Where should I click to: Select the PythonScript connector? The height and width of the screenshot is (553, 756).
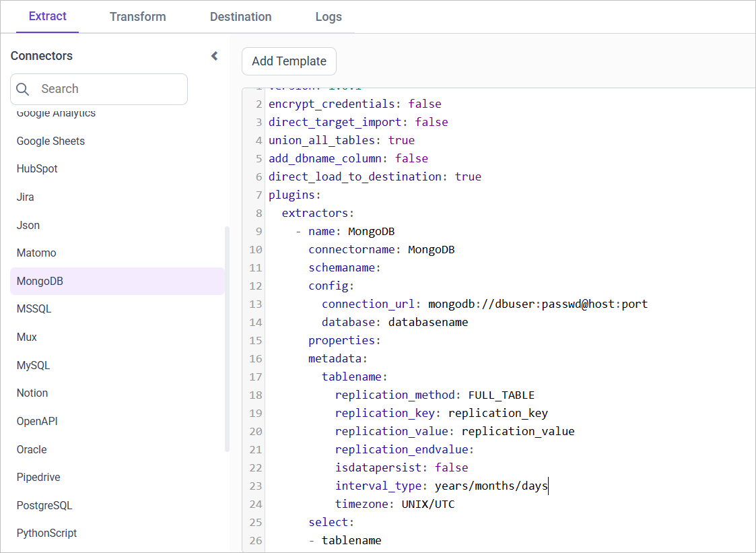(46, 533)
